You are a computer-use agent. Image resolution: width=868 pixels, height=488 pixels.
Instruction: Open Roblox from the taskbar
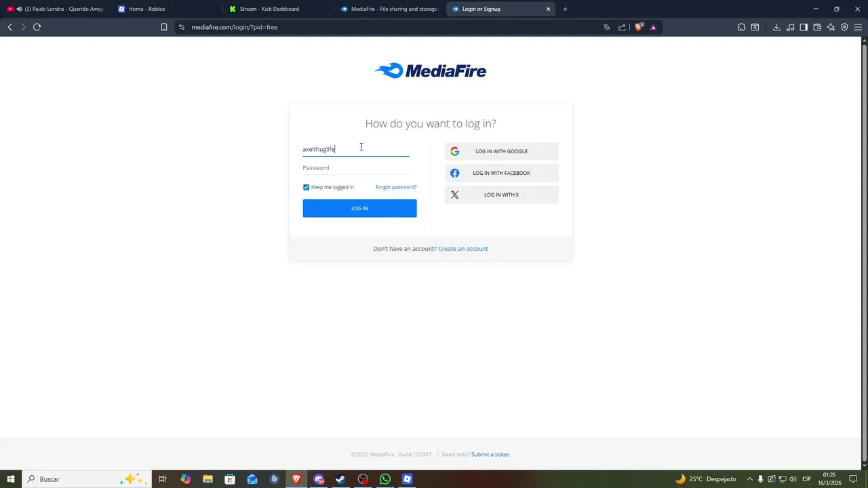(x=407, y=479)
